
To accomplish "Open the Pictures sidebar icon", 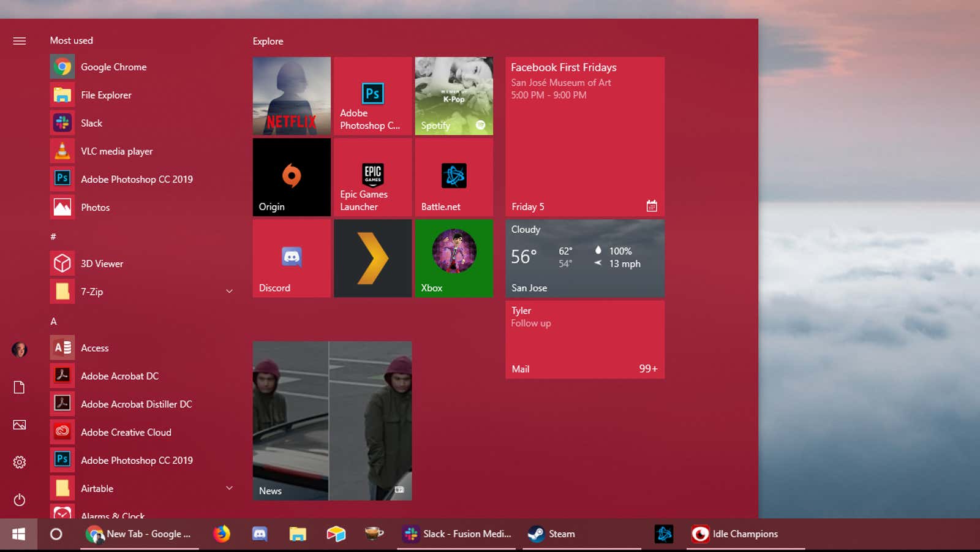I will pos(20,425).
